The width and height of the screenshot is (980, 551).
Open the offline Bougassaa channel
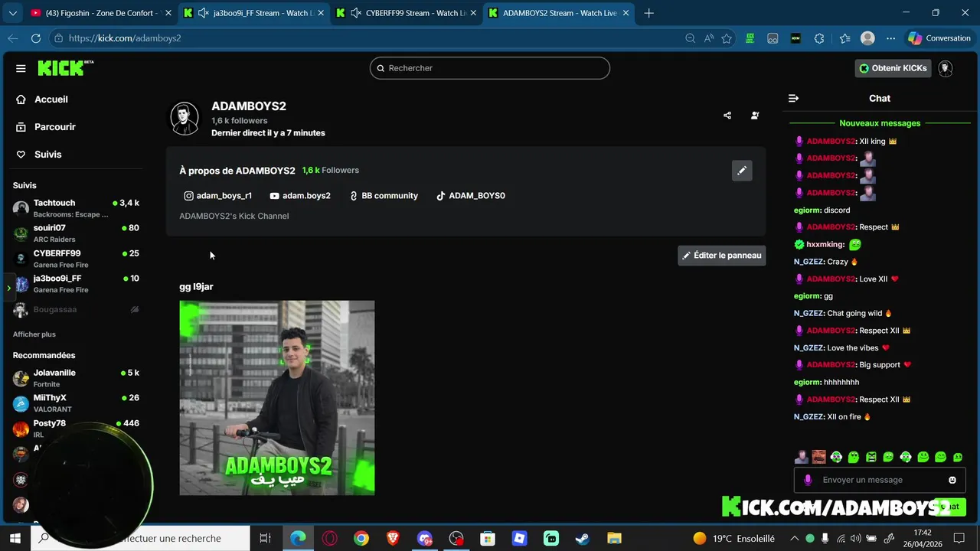[x=77, y=310]
